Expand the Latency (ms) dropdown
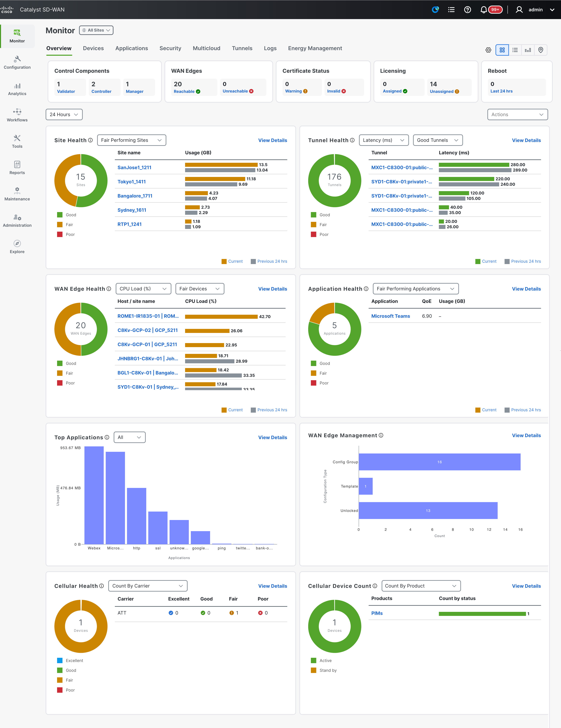 (x=384, y=140)
